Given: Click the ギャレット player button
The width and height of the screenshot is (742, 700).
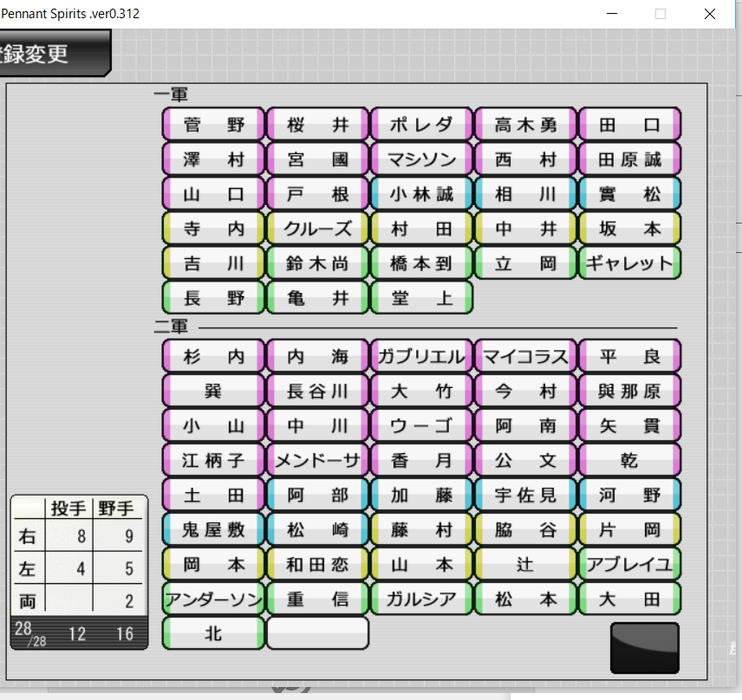Looking at the screenshot, I should [x=630, y=263].
